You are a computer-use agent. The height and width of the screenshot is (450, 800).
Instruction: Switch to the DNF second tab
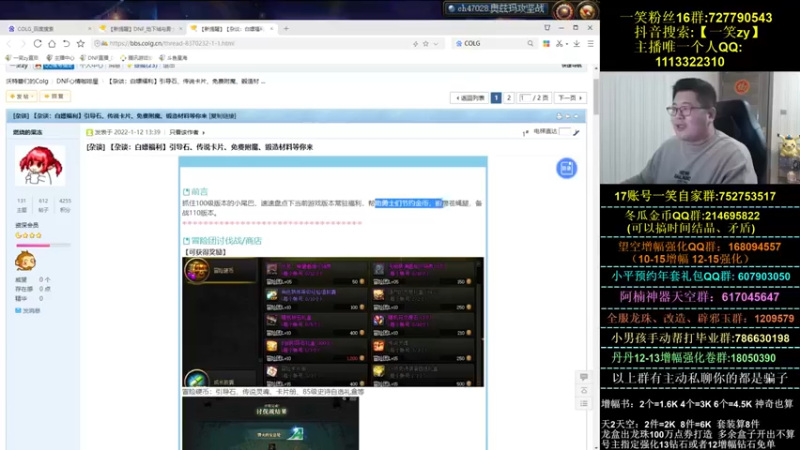coord(140,29)
